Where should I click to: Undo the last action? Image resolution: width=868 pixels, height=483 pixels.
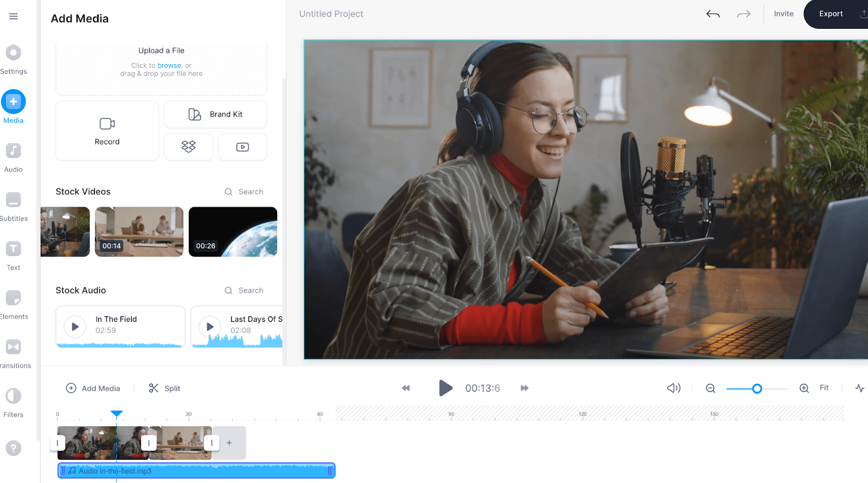click(x=713, y=14)
